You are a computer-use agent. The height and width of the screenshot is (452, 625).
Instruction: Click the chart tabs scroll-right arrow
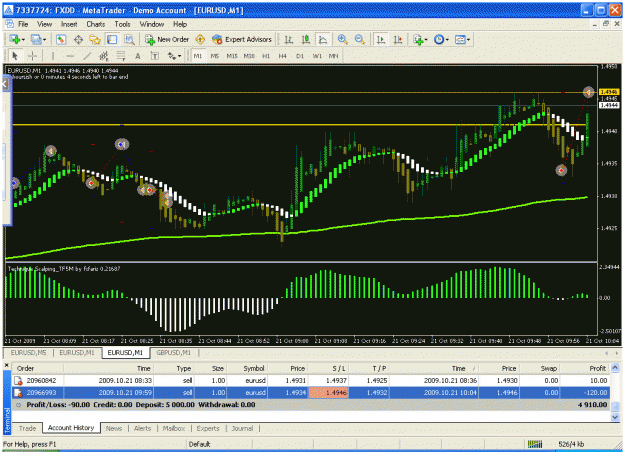pyautogui.click(x=617, y=353)
